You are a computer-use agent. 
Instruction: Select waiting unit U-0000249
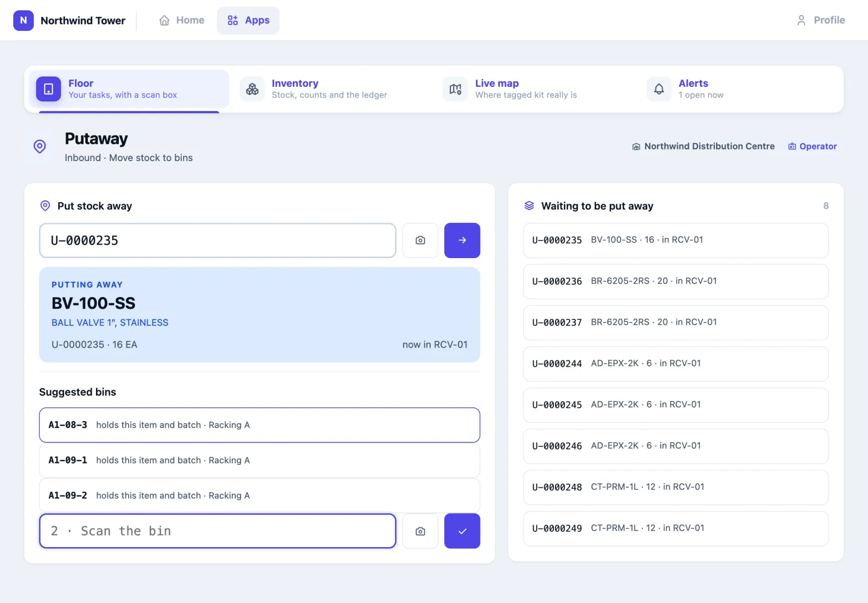pos(676,529)
